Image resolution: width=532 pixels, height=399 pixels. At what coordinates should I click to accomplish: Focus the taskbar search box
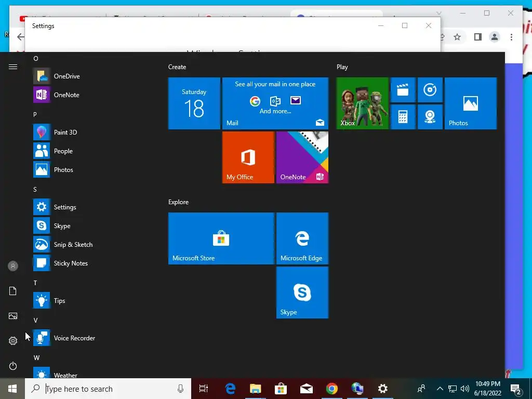click(108, 389)
